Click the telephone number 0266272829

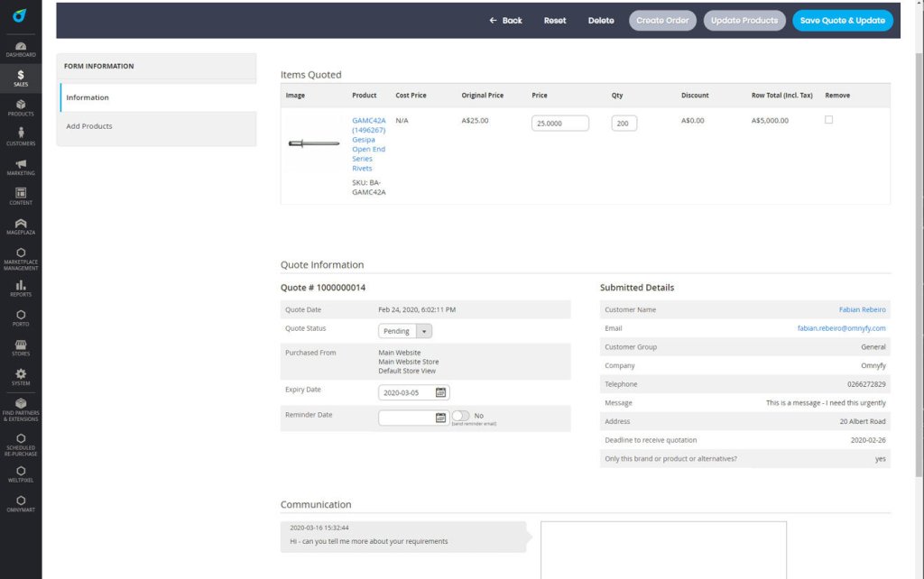(x=866, y=384)
